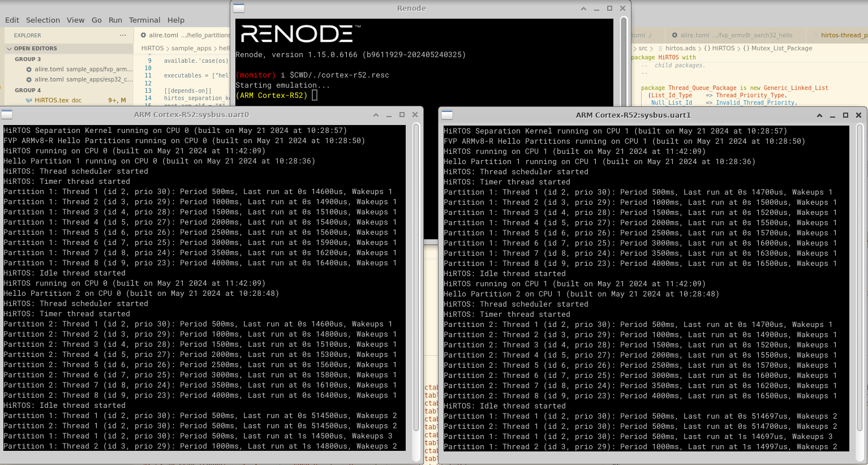Click 'Starting emulation...' text in Renode monitor
The width and height of the screenshot is (868, 465).
(x=283, y=85)
